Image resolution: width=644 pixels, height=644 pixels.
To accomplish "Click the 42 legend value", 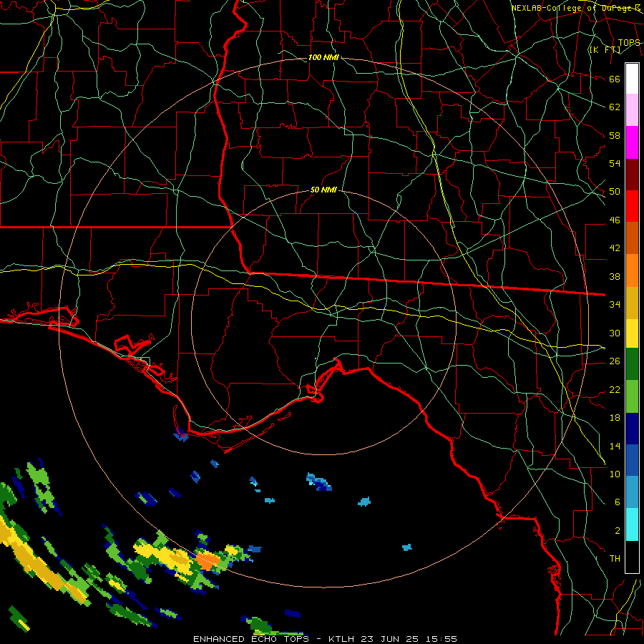I will coord(615,248).
